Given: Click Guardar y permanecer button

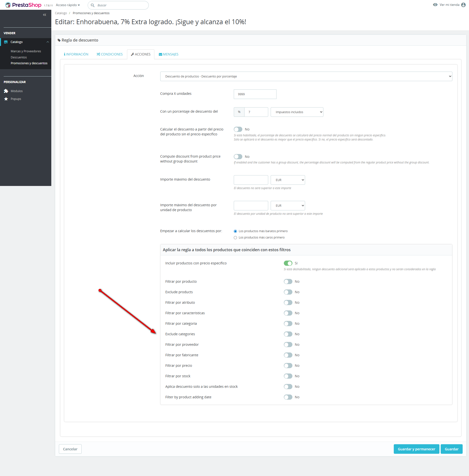Looking at the screenshot, I should [x=416, y=449].
